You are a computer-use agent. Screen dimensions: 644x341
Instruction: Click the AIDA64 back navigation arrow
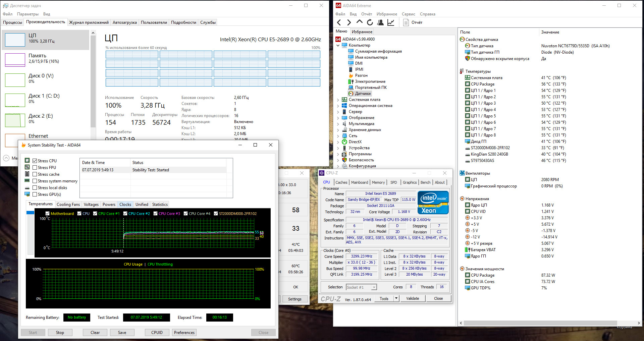pyautogui.click(x=339, y=22)
